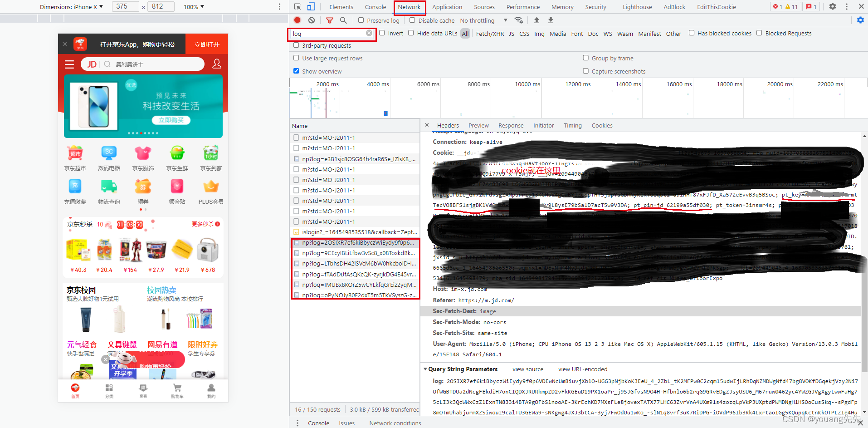Check 3rd-party requests
Viewport: 868px width, 428px height.
pyautogui.click(x=296, y=45)
